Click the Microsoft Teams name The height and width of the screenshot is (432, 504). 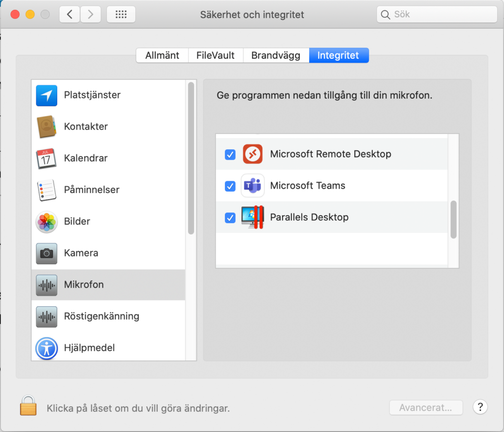coord(308,186)
